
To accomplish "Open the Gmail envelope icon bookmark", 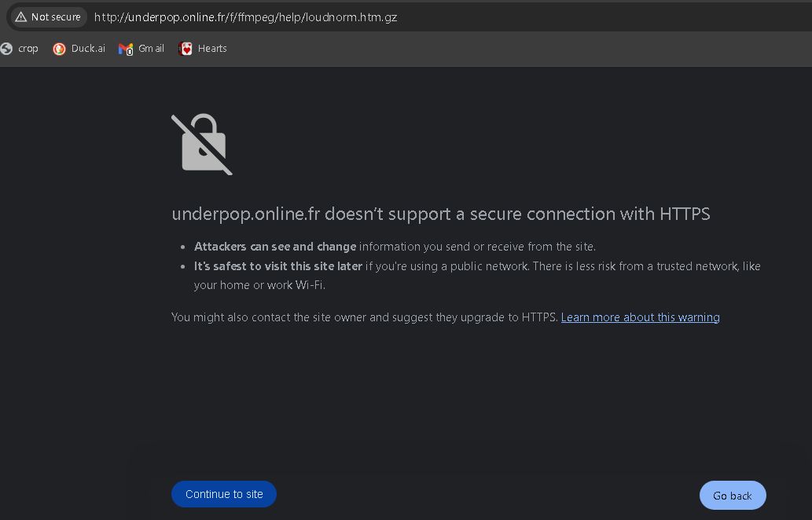I will point(126,49).
